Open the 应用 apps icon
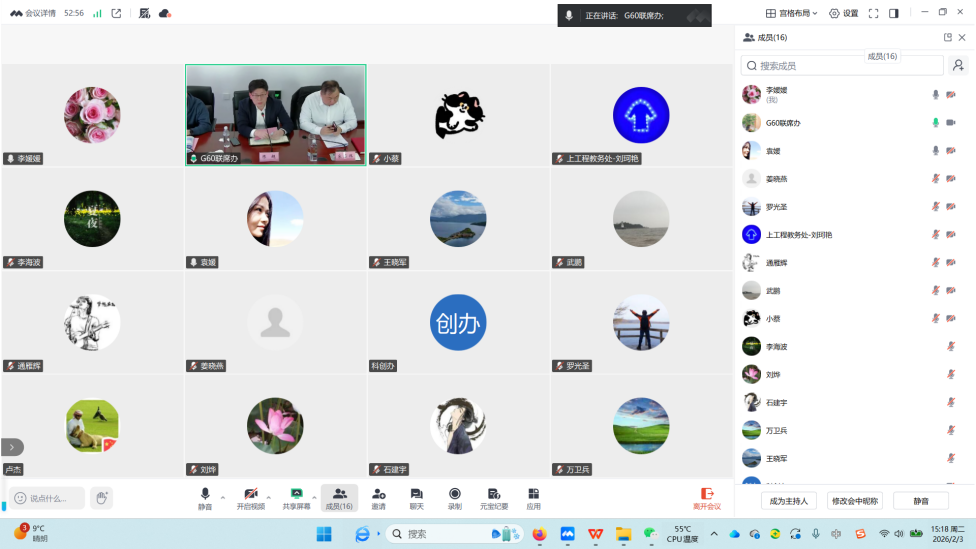 [533, 497]
